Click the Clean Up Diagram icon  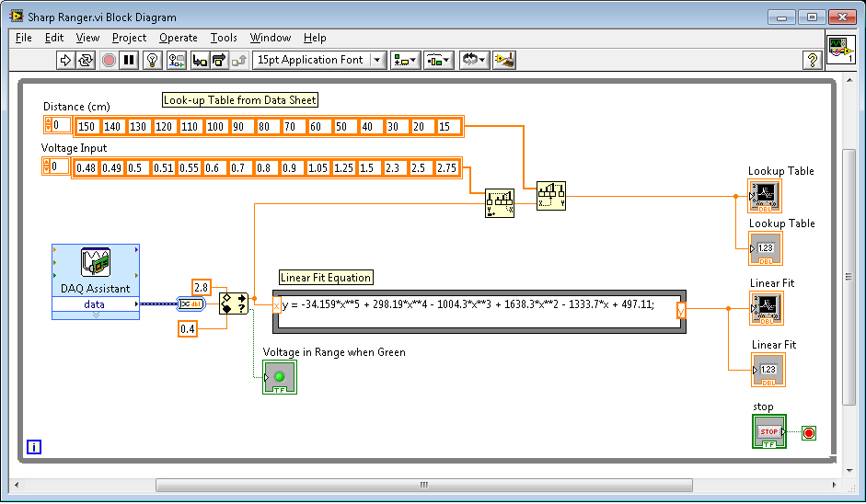pyautogui.click(x=503, y=60)
